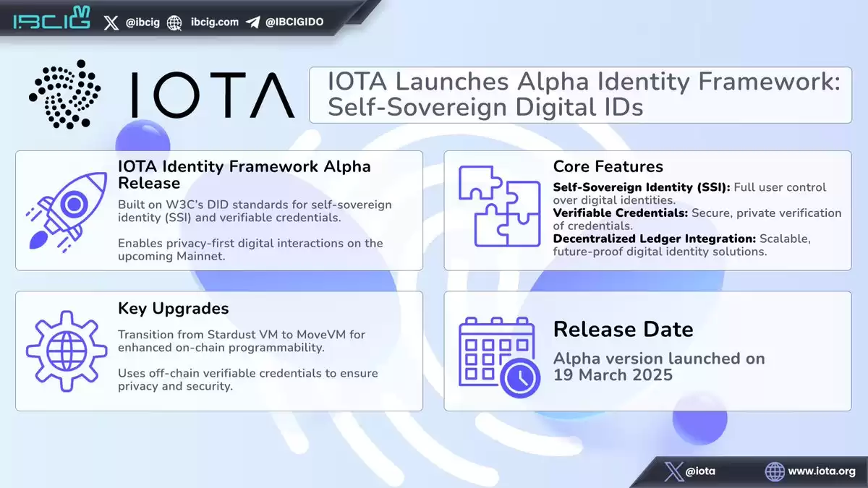This screenshot has height=488, width=868.
Task: Click the puzzle pieces icon in Core Features
Action: click(498, 207)
